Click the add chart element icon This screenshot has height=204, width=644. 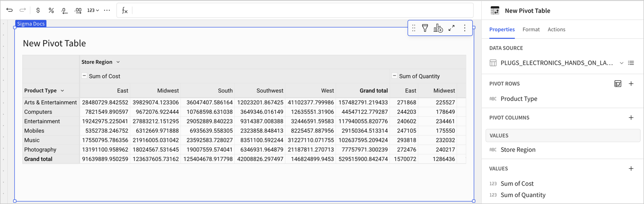438,28
